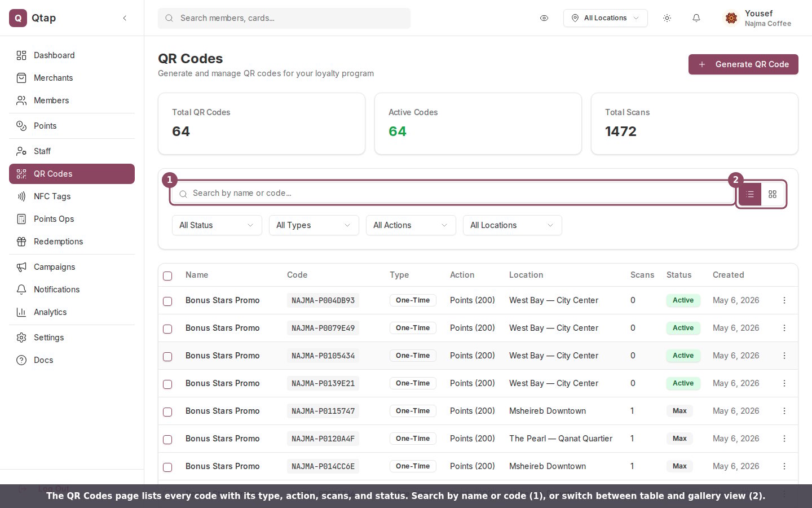Open the All Status filter dropdown
Screen dimensions: 812x508
click(x=217, y=225)
